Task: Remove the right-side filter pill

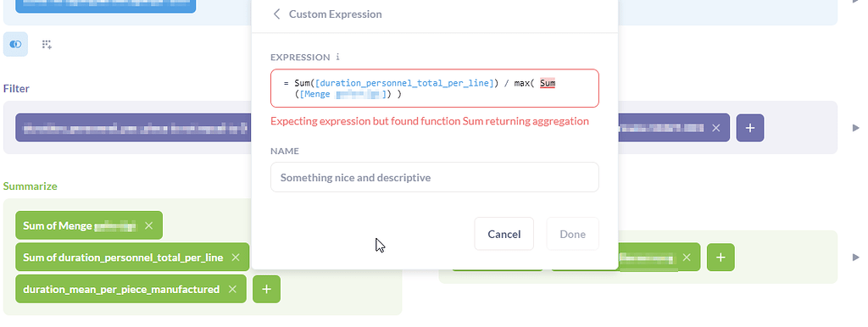Action: tap(715, 128)
